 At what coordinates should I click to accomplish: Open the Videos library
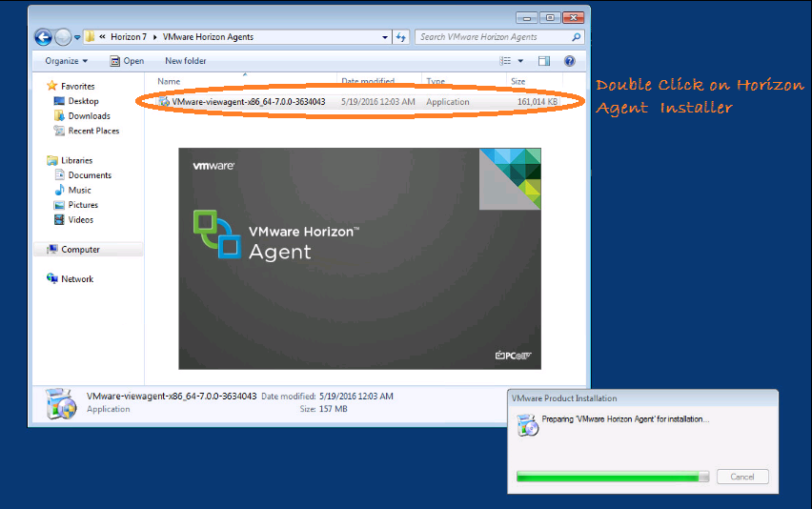click(x=80, y=220)
